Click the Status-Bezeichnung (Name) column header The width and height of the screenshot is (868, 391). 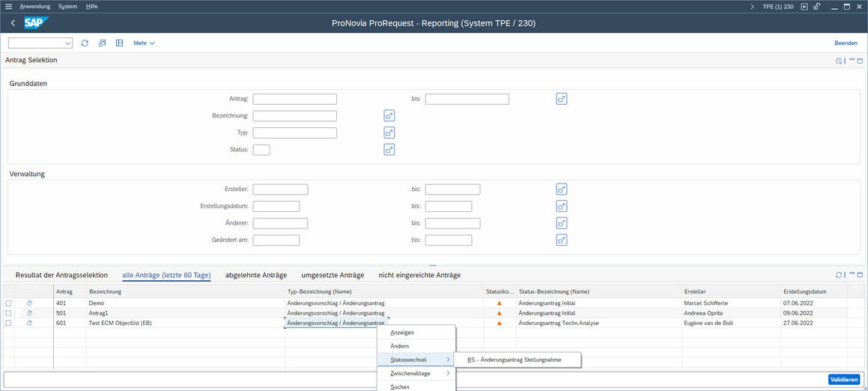[599, 291]
